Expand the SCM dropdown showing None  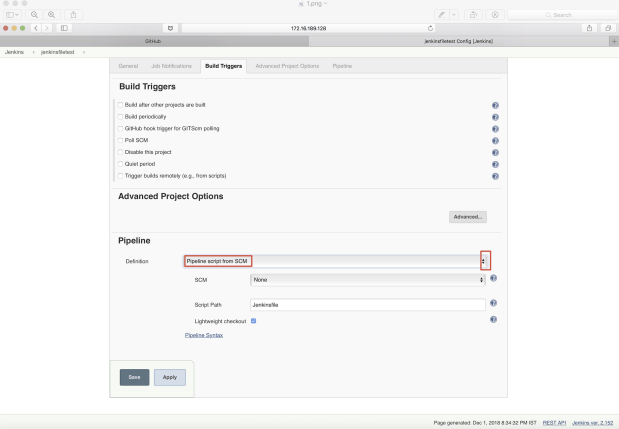coord(368,280)
